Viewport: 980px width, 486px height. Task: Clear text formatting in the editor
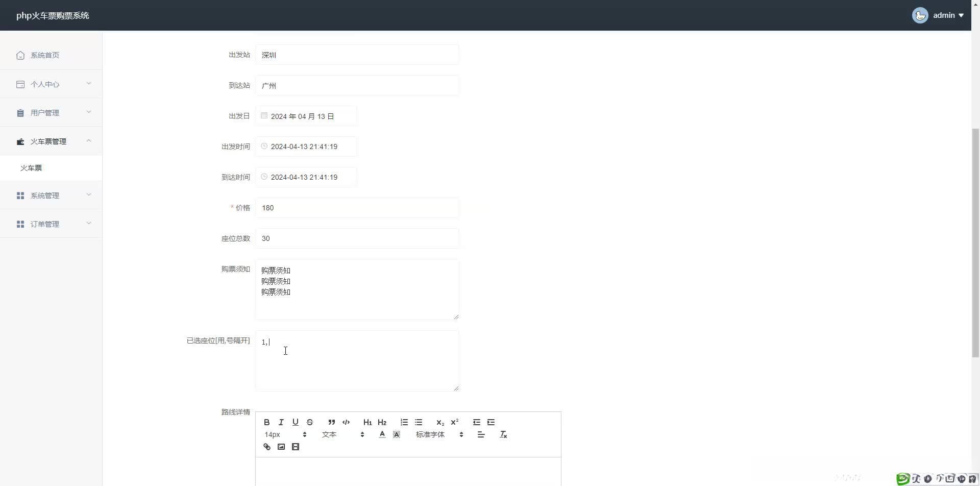click(503, 434)
